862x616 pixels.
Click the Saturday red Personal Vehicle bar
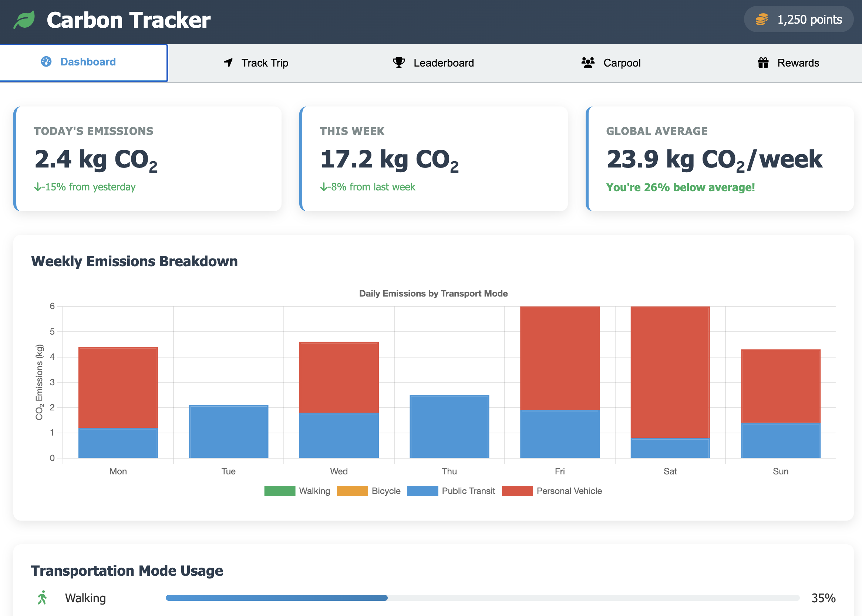670,372
